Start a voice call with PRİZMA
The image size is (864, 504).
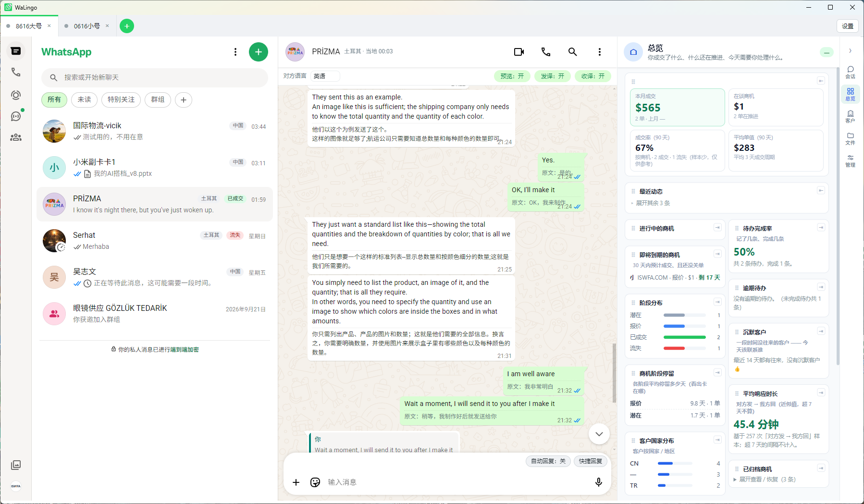point(546,51)
